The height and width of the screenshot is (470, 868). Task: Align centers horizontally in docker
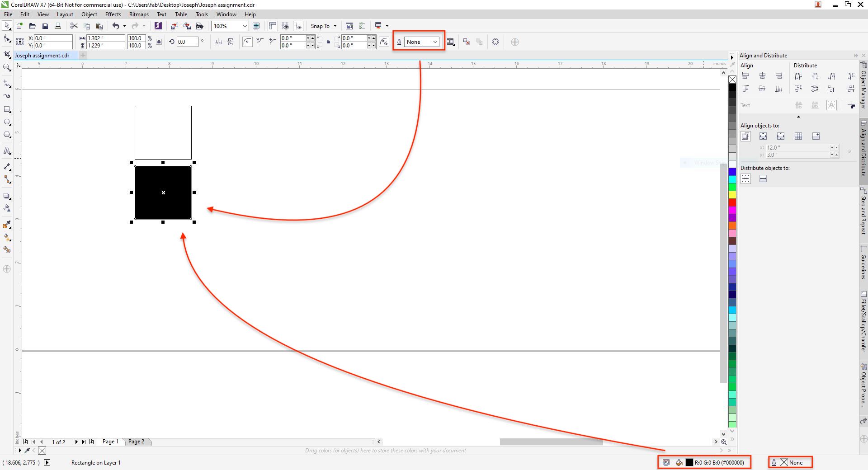[x=762, y=76]
